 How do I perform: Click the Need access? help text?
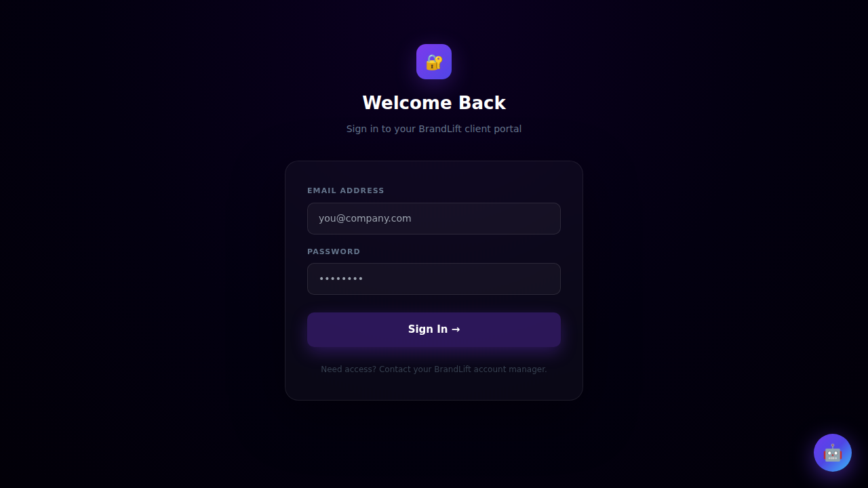(x=349, y=369)
